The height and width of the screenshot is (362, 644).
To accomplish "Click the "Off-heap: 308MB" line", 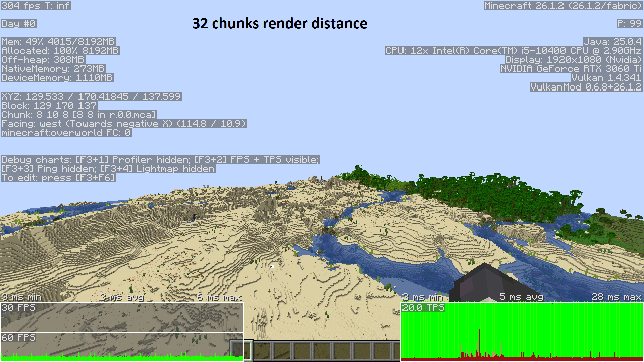I will pos(43,60).
